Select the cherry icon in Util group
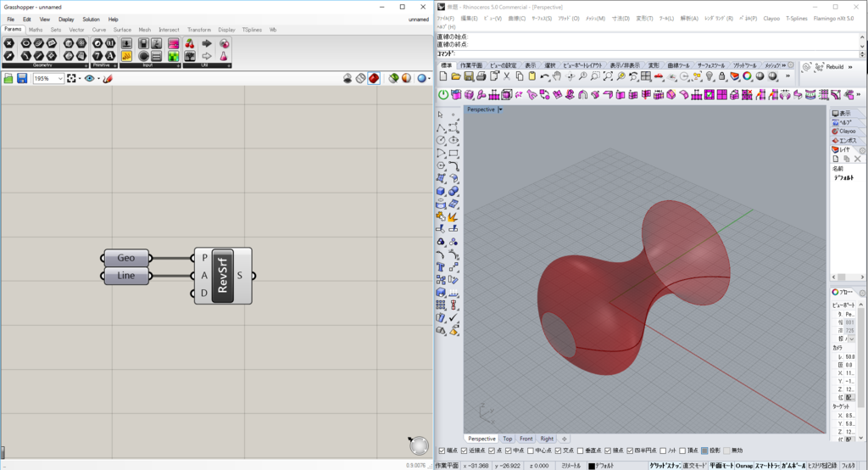This screenshot has width=868, height=470. 190,44
